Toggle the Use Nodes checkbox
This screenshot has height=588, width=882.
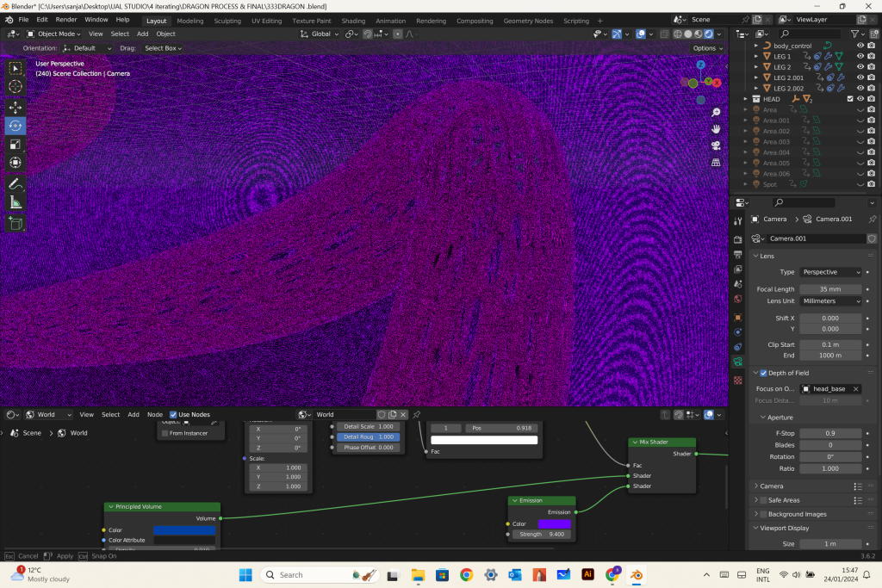tap(173, 415)
